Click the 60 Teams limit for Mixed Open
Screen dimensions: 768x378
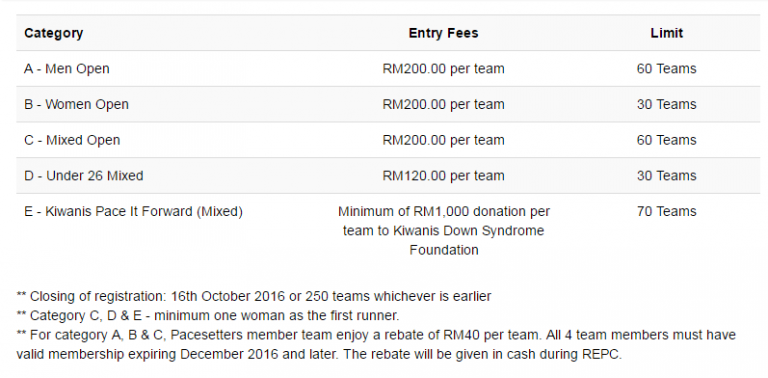click(x=666, y=140)
